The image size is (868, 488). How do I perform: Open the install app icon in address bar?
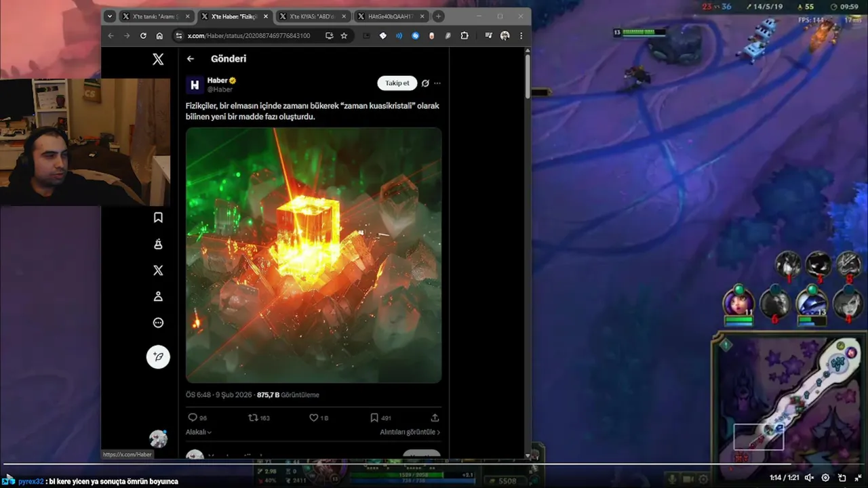(329, 36)
